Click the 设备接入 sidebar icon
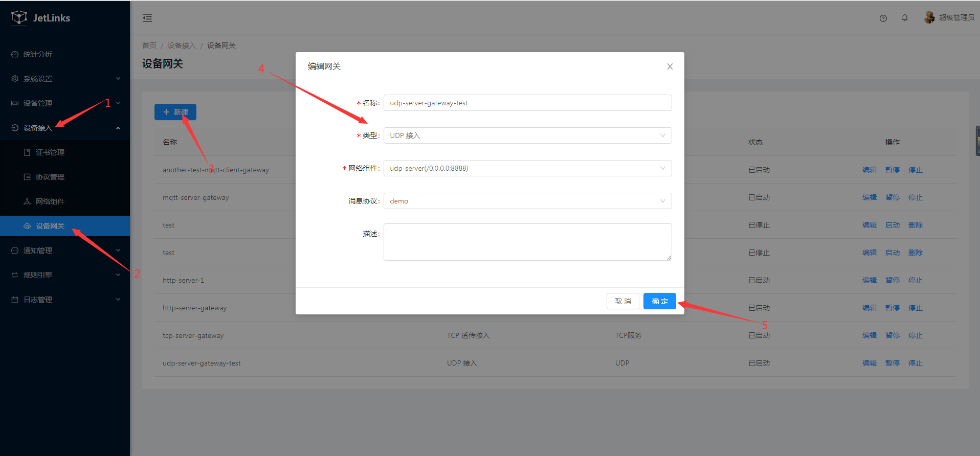The height and width of the screenshot is (456, 980). pos(15,128)
